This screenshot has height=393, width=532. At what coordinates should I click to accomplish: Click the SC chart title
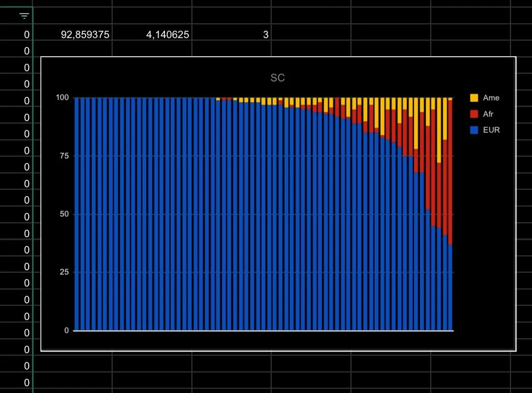277,78
